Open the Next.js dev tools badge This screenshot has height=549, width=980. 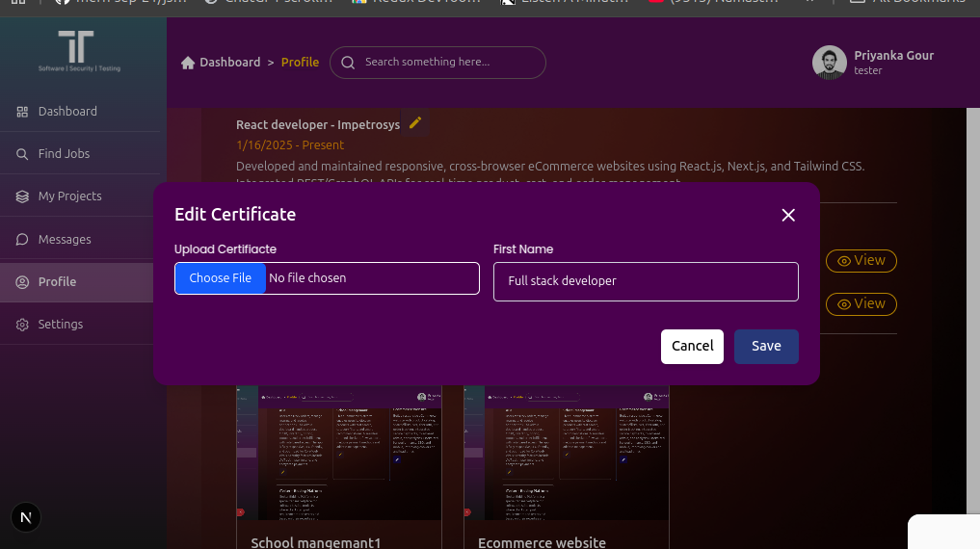pyautogui.click(x=26, y=518)
